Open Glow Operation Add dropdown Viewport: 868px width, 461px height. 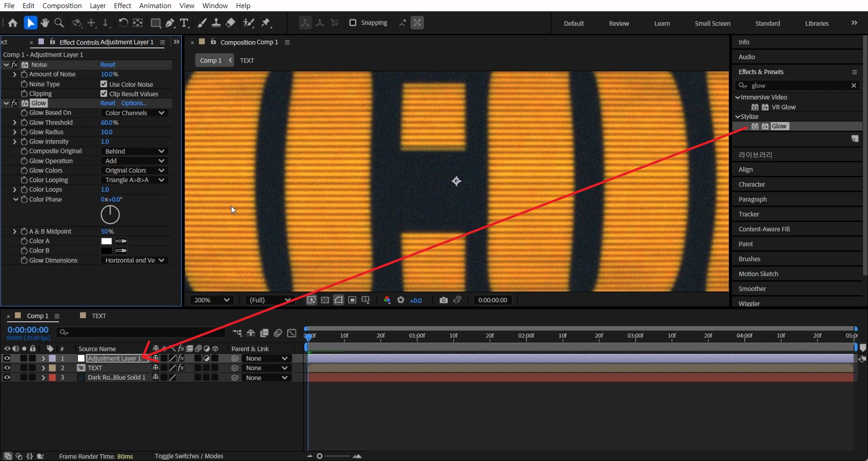pyautogui.click(x=135, y=161)
